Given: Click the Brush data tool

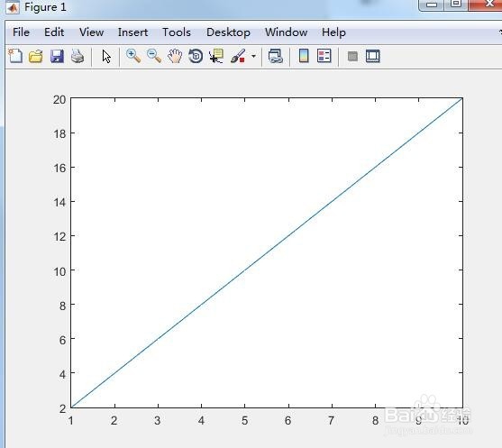Looking at the screenshot, I should 238,57.
